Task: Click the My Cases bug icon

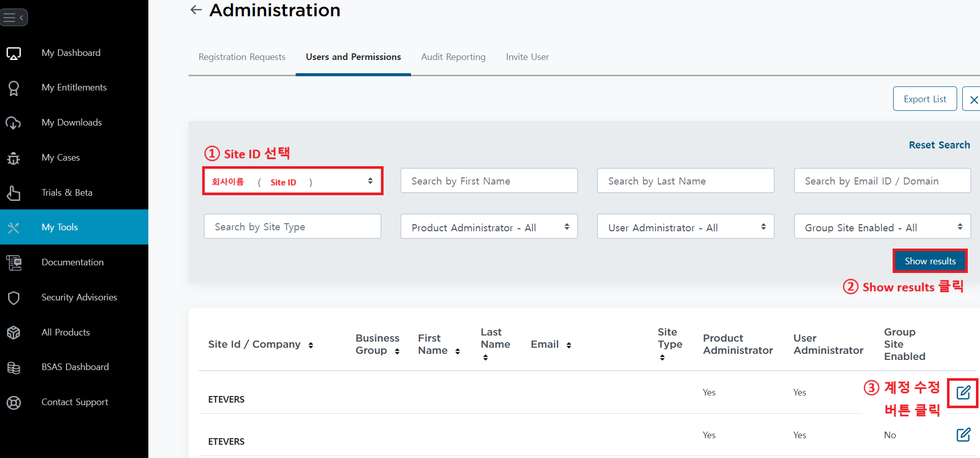Action: pos(14,158)
